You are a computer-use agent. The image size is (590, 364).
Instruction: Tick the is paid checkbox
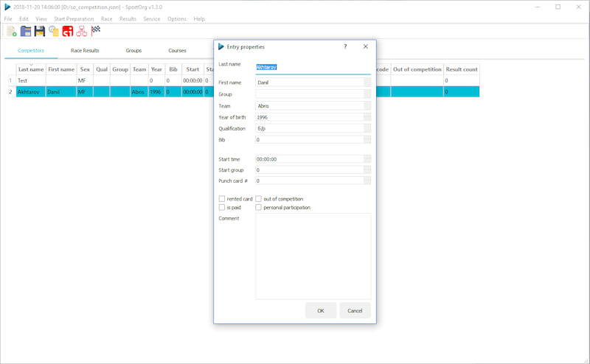point(222,208)
